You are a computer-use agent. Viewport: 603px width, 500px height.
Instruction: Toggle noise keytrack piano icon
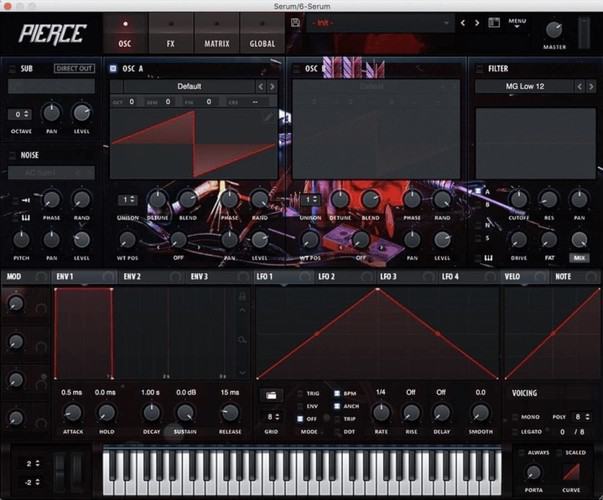(x=26, y=218)
